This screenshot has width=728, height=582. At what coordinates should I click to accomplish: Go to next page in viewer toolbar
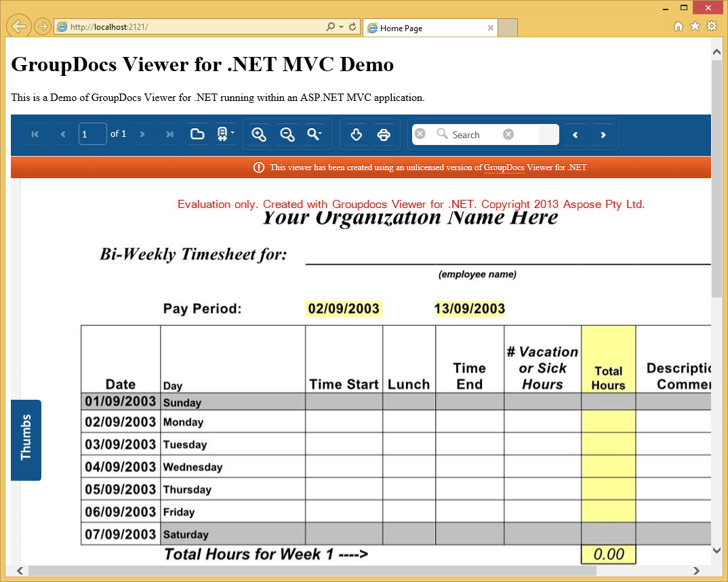click(x=142, y=135)
